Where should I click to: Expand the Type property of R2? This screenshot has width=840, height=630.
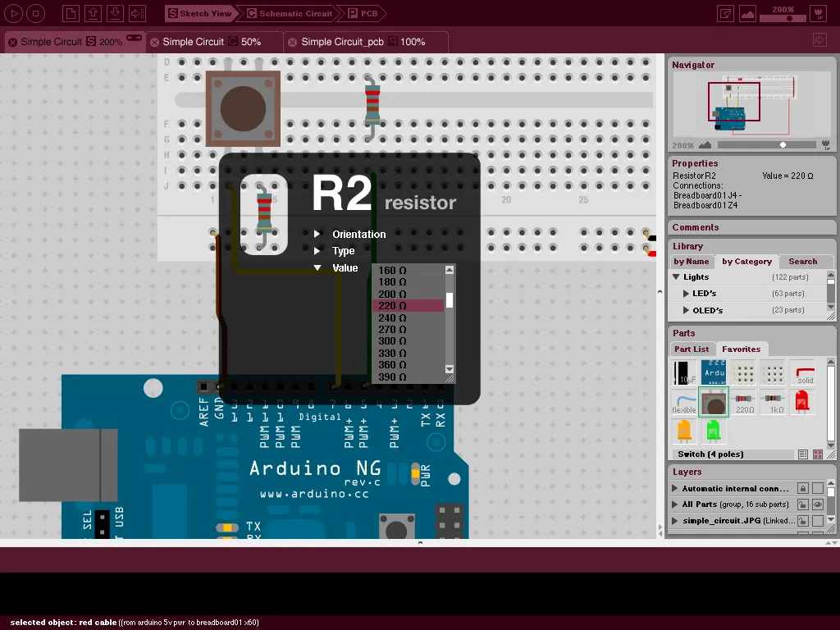tap(317, 251)
